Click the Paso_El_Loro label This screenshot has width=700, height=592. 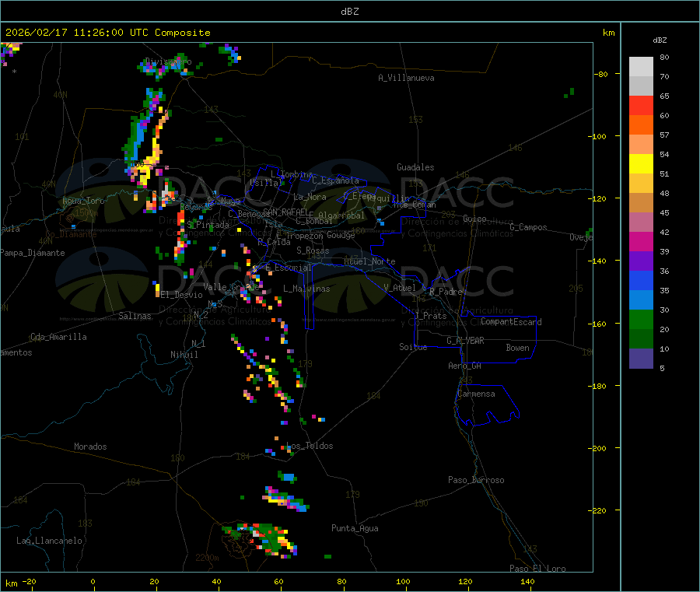click(x=538, y=569)
